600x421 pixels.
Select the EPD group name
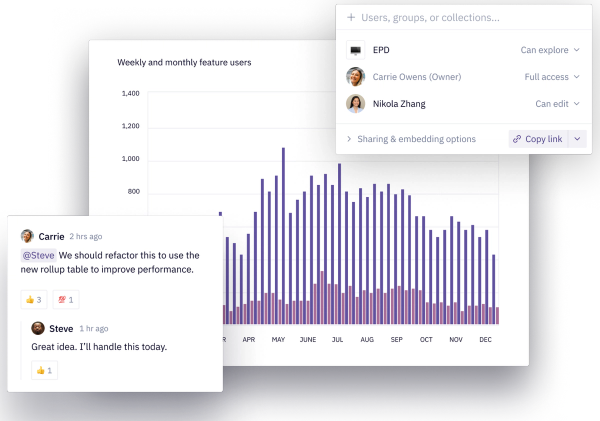click(381, 50)
